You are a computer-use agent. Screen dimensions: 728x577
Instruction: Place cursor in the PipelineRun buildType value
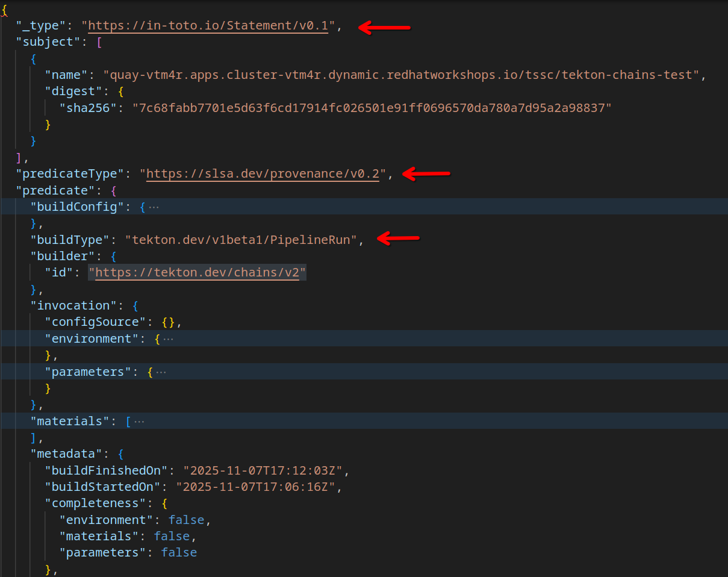click(241, 240)
